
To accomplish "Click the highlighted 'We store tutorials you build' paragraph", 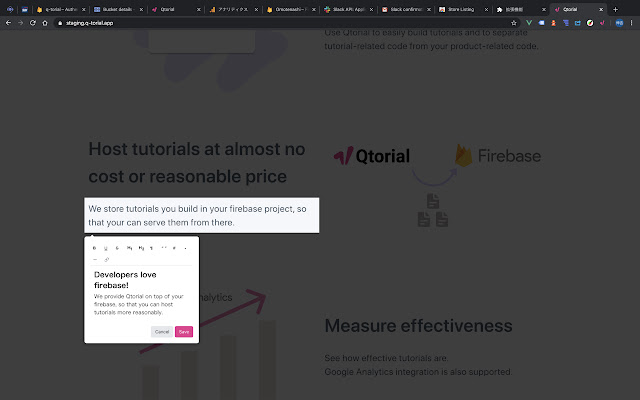I will click(x=202, y=216).
